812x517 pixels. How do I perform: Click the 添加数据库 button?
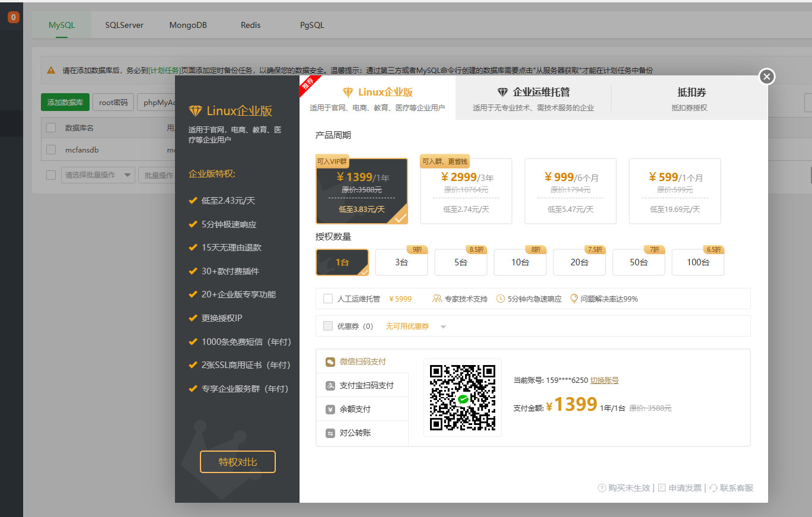65,102
